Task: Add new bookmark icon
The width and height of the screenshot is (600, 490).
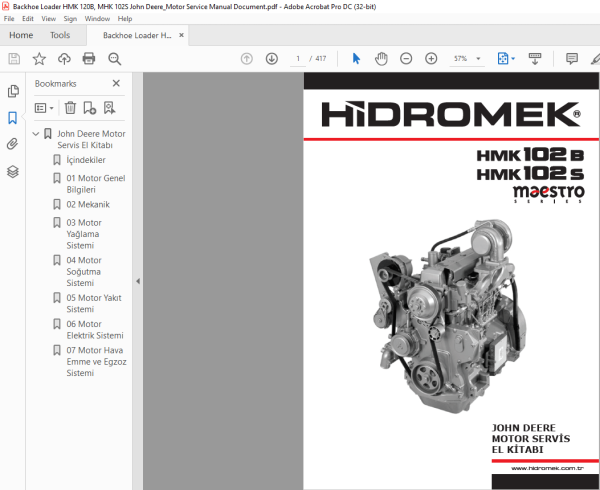Action: 90,108
